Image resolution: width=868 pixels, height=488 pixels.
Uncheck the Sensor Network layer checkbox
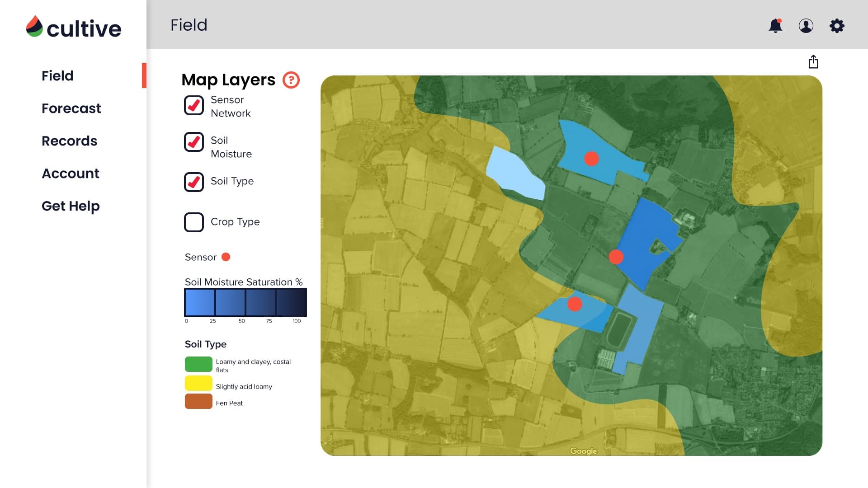[194, 105]
